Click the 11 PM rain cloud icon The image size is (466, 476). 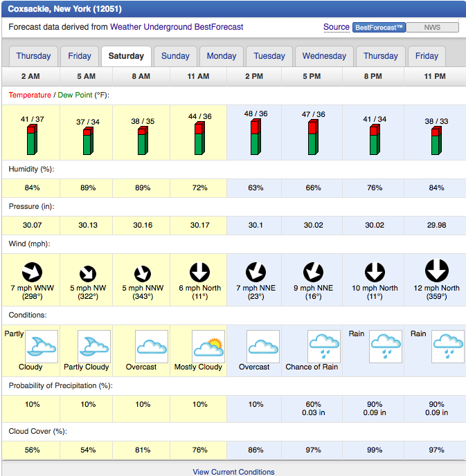click(448, 347)
